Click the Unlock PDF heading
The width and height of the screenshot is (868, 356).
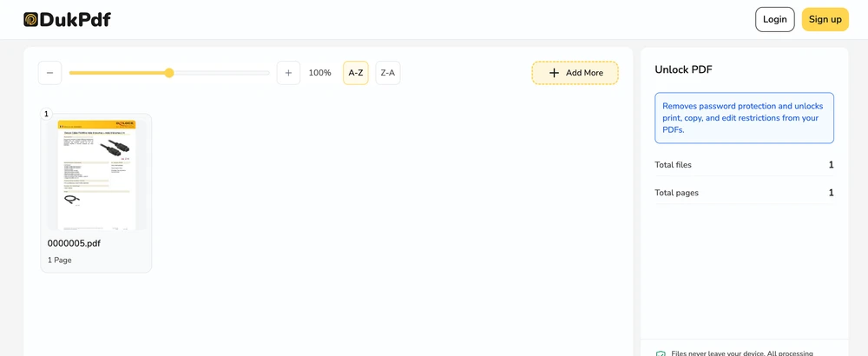683,69
